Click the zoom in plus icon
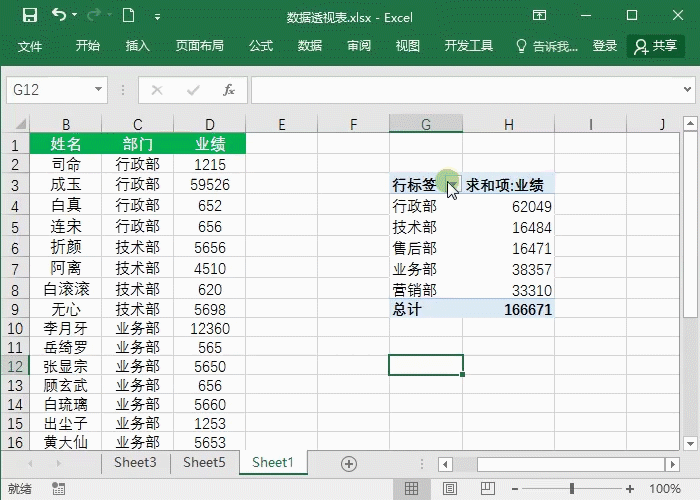Image resolution: width=700 pixels, height=500 pixels. (631, 489)
